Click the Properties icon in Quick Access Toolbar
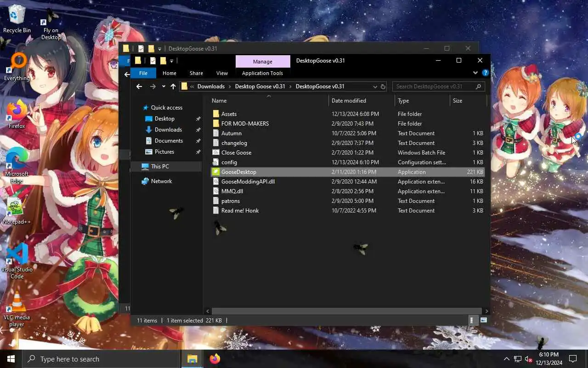Screen dimensions: 588x368 pyautogui.click(x=153, y=61)
